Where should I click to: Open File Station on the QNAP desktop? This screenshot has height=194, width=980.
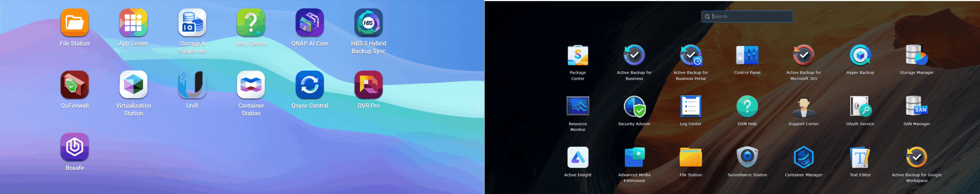pos(75,23)
